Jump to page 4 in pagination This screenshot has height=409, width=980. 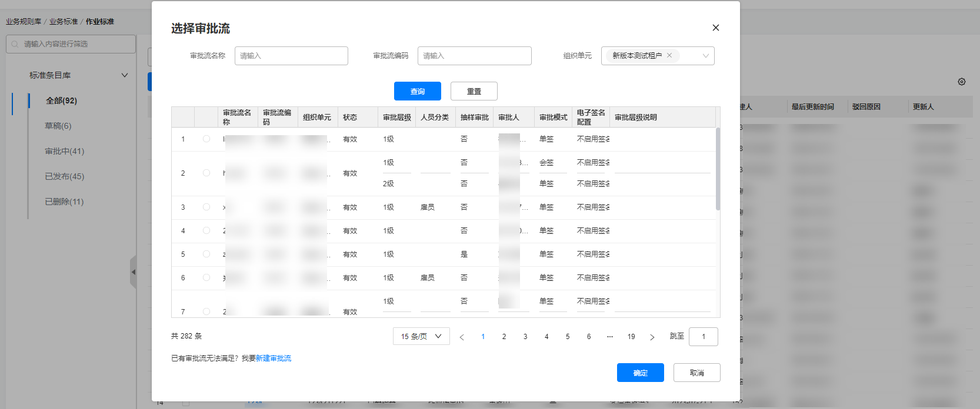coord(546,337)
